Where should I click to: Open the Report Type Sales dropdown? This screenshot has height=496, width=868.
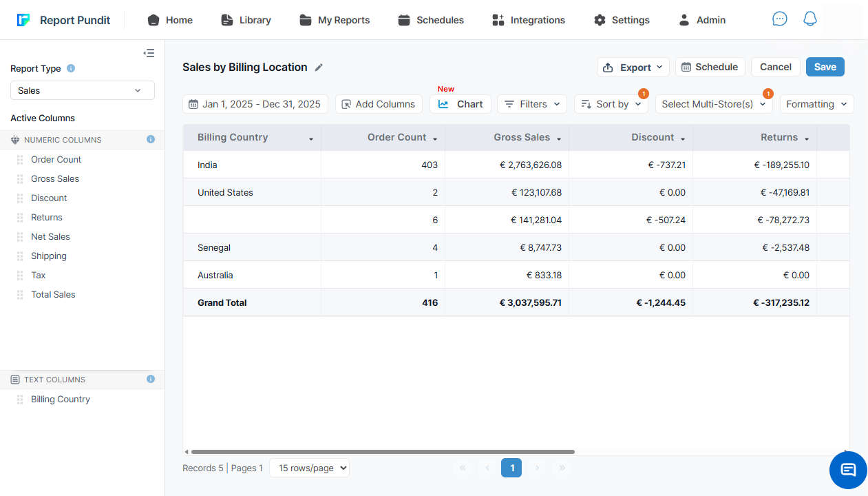(83, 90)
